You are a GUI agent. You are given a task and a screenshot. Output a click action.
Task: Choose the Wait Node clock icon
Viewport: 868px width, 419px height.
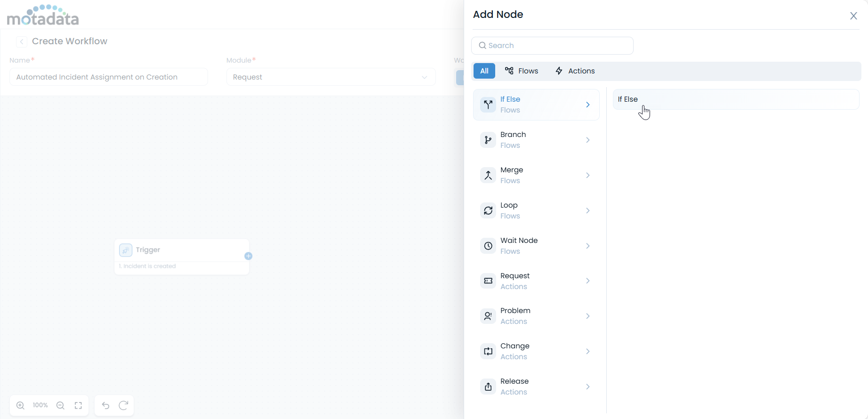488,246
